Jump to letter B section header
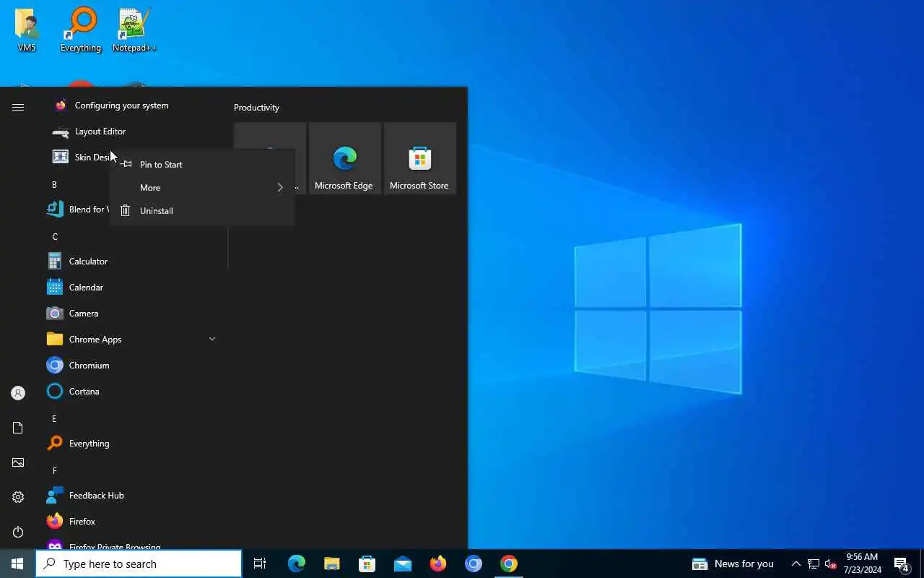This screenshot has height=578, width=924. click(x=54, y=185)
